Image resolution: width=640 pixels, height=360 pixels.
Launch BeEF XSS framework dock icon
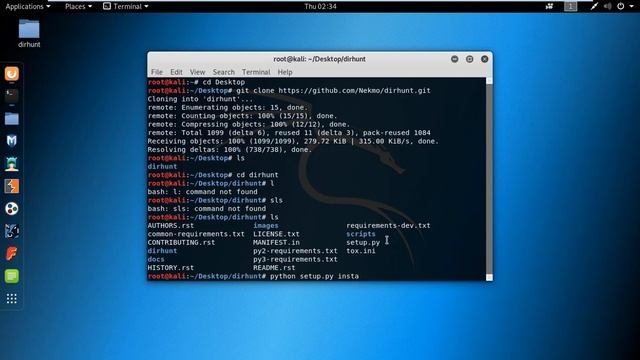click(11, 231)
